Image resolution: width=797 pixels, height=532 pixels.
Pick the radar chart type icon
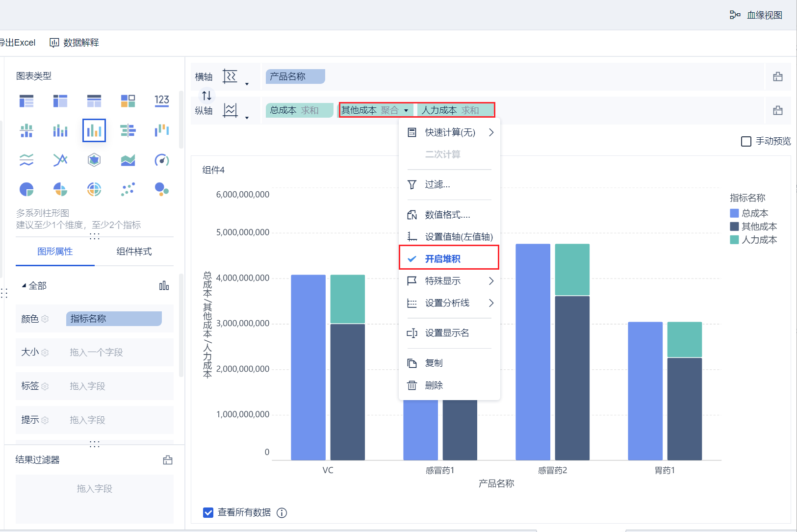coord(94,160)
